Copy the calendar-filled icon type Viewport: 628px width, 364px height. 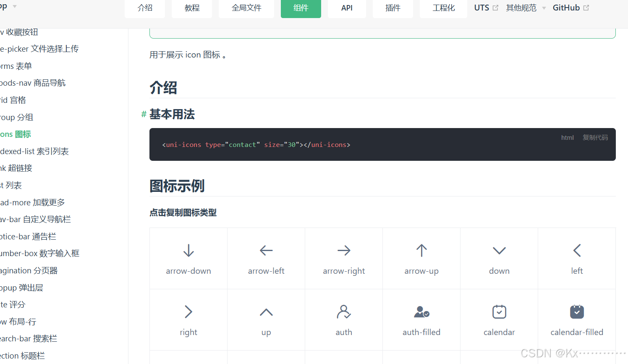tap(577, 320)
